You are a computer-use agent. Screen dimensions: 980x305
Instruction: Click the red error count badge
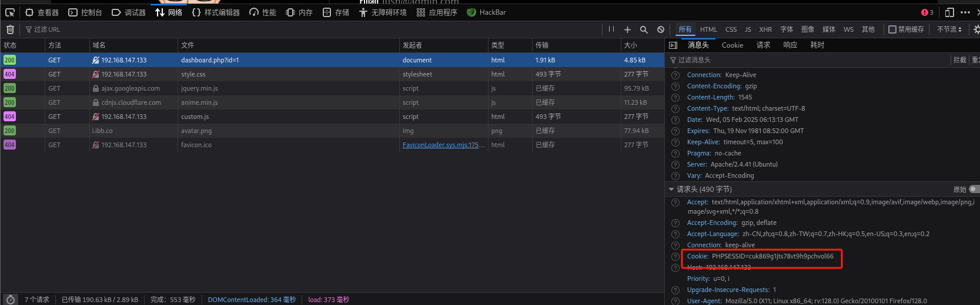[x=927, y=12]
